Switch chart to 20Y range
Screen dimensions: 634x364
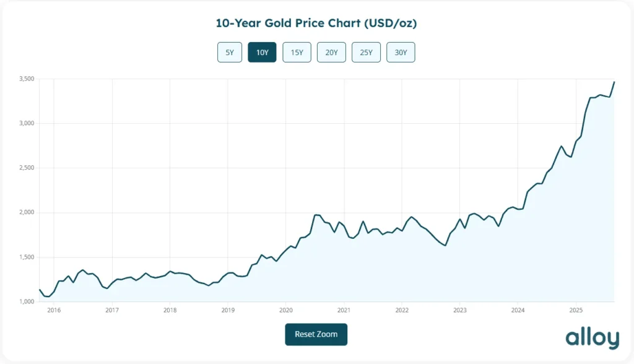coord(331,53)
